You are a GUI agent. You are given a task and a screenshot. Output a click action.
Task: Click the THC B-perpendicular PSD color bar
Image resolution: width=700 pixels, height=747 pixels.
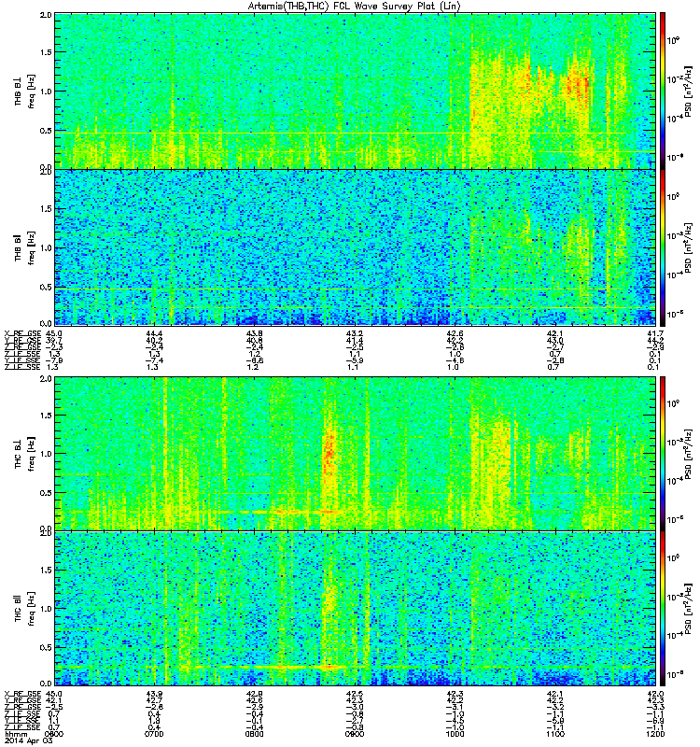coord(663,454)
